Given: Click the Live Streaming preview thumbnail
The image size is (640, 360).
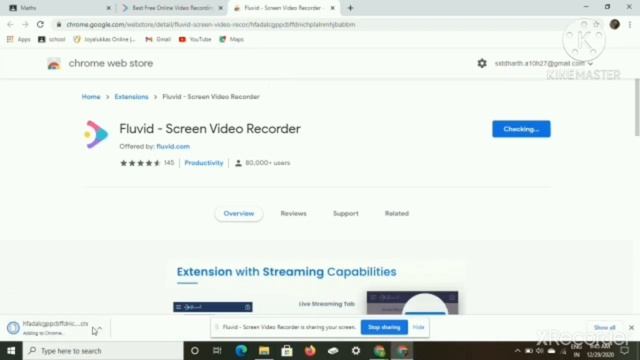Looking at the screenshot, I should tap(412, 302).
